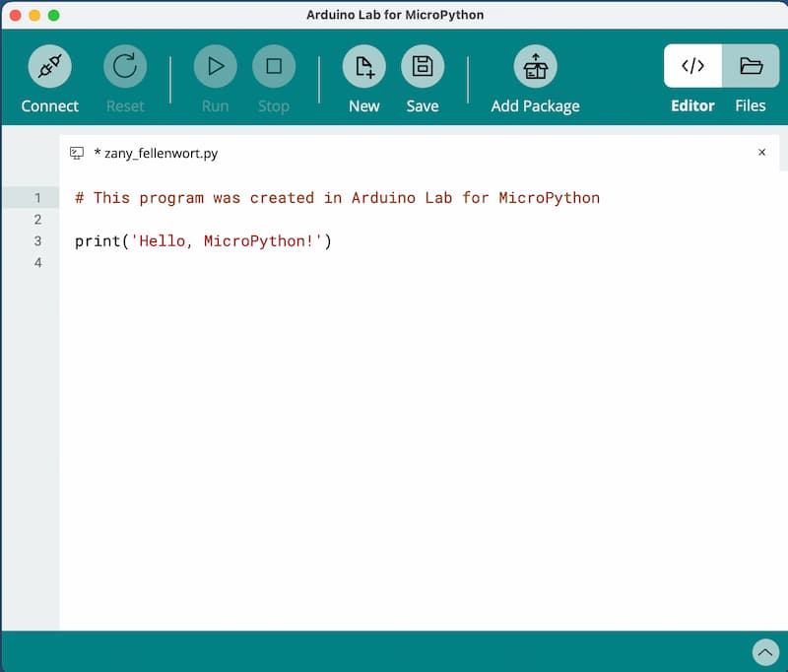The height and width of the screenshot is (672, 788).
Task: Switch to the Editor view
Action: pyautogui.click(x=693, y=66)
